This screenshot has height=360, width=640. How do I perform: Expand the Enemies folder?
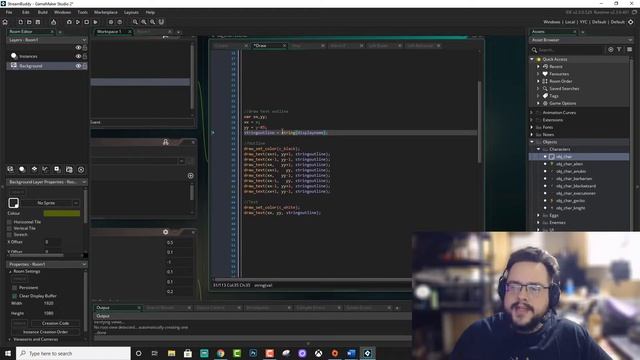pyautogui.click(x=538, y=222)
